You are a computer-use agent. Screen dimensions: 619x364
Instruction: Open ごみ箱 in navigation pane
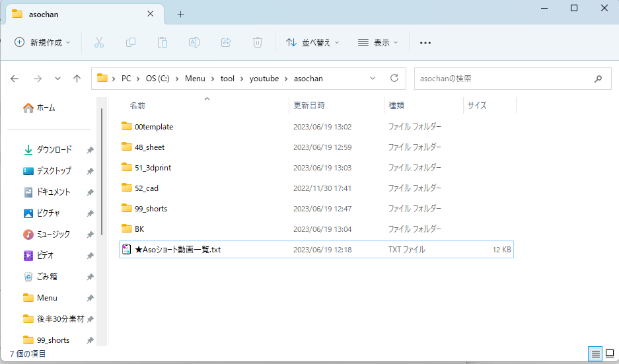[40, 277]
